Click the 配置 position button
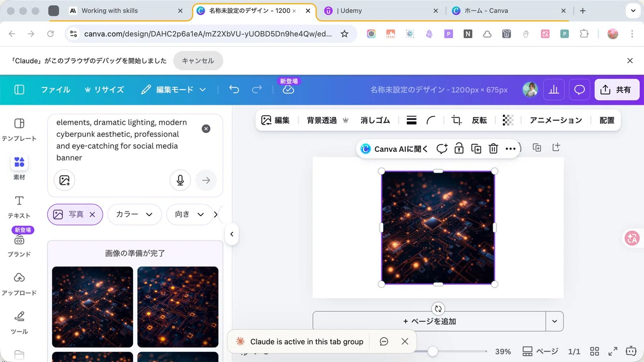The image size is (644, 362). pyautogui.click(x=607, y=120)
